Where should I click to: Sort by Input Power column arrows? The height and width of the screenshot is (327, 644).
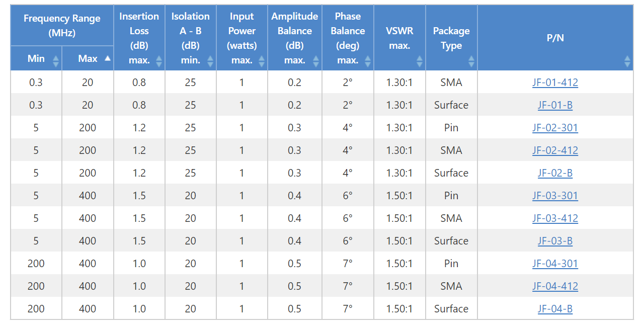pyautogui.click(x=262, y=61)
